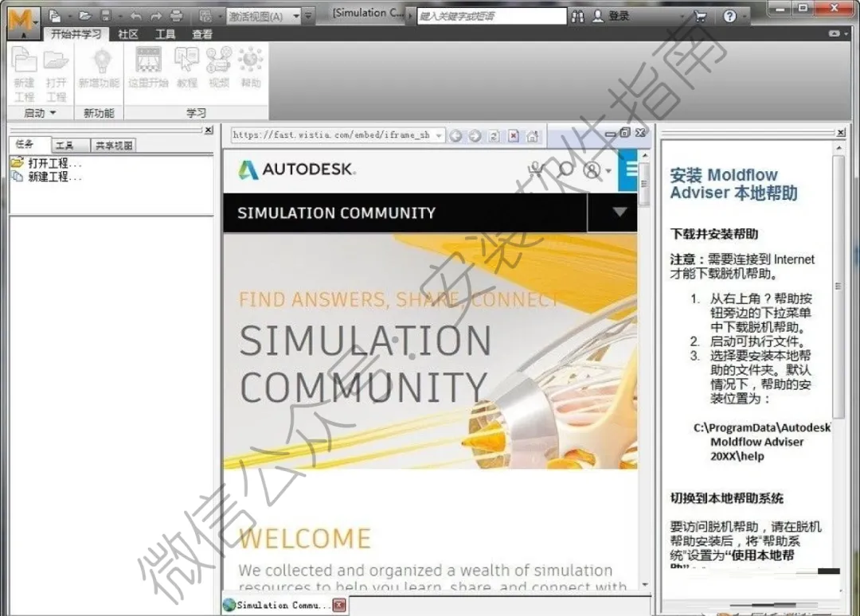This screenshot has height=616, width=860.
Task: Click the new project quick-access icon
Action: click(x=55, y=16)
